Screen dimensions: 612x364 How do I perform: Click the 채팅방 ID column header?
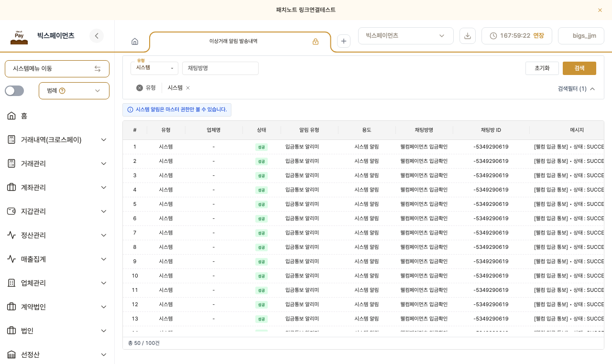491,130
